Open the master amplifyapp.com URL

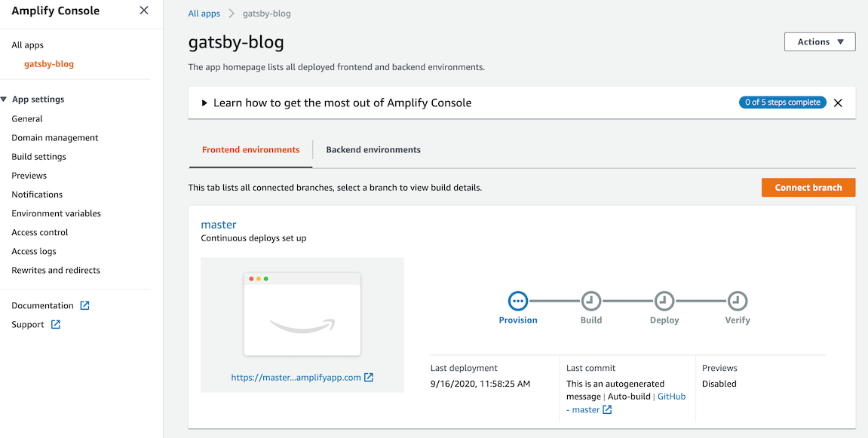pos(296,378)
